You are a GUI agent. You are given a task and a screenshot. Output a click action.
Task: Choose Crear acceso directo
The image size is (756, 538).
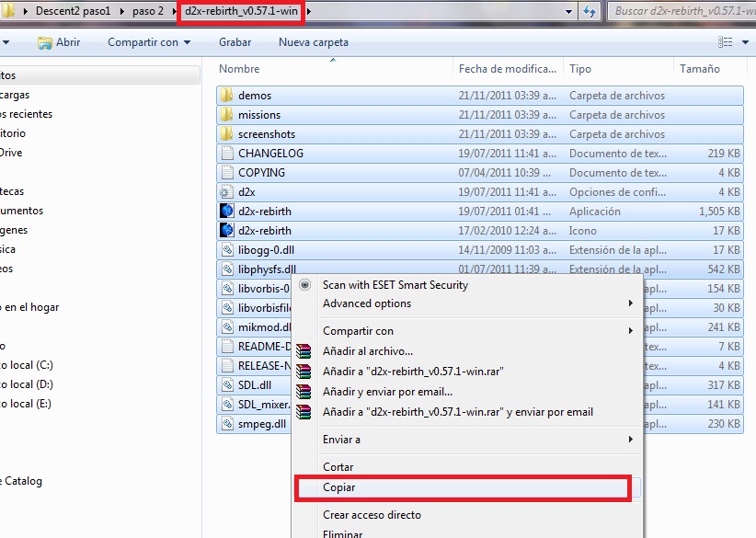[372, 515]
